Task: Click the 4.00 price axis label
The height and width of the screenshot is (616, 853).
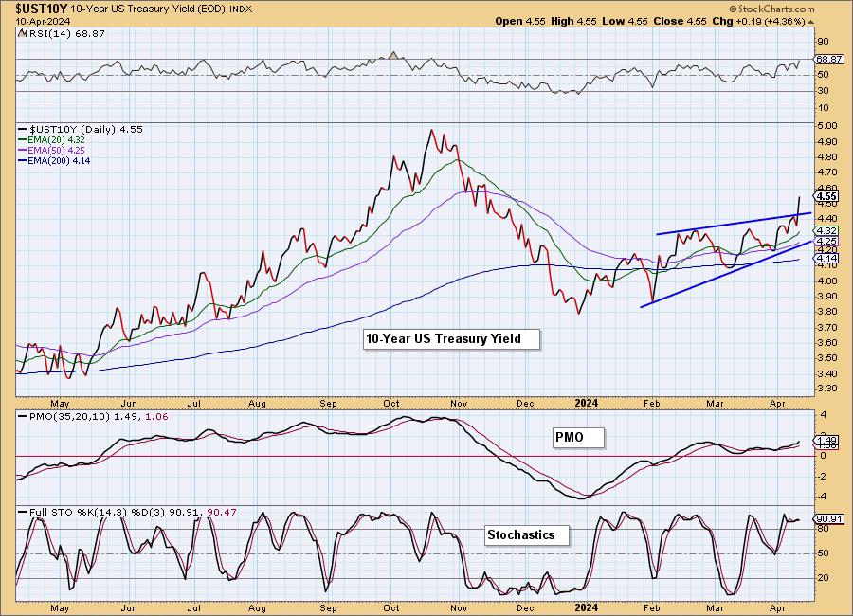Action: coord(827,281)
